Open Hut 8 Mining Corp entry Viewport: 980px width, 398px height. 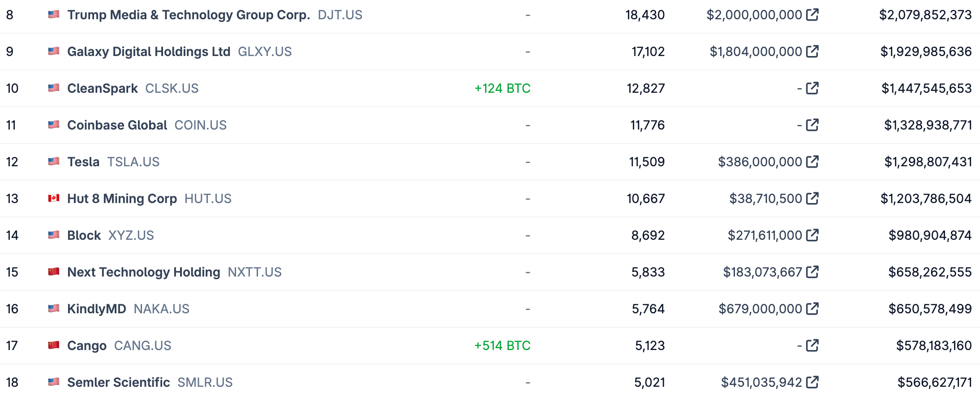122,199
